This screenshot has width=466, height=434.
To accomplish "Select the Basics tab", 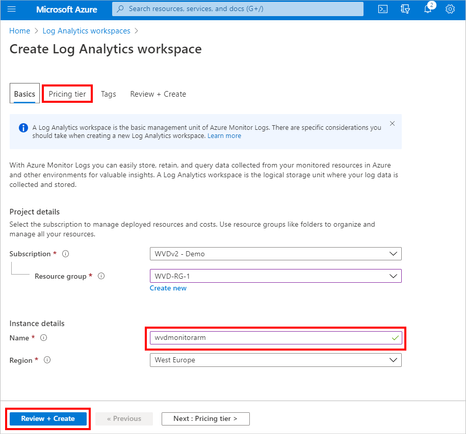I will (x=24, y=94).
